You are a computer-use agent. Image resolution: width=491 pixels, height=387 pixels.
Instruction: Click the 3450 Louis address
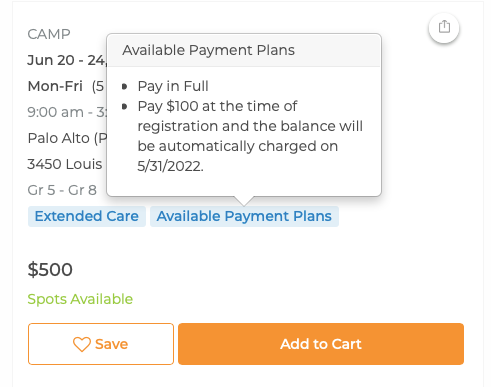(65, 164)
